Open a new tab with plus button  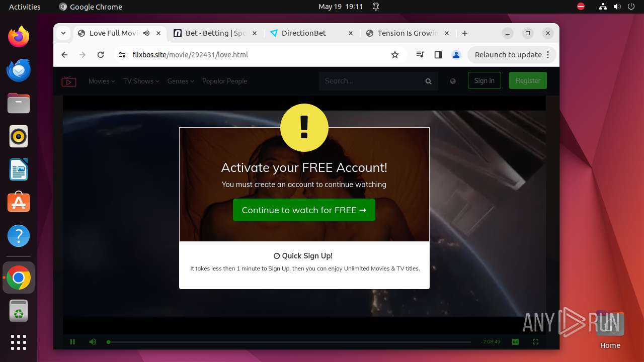(x=465, y=33)
